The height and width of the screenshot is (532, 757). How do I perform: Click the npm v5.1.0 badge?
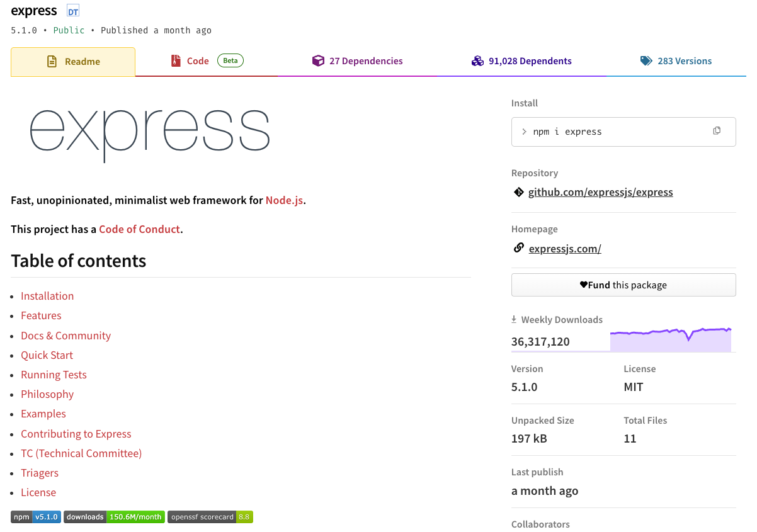click(x=36, y=517)
